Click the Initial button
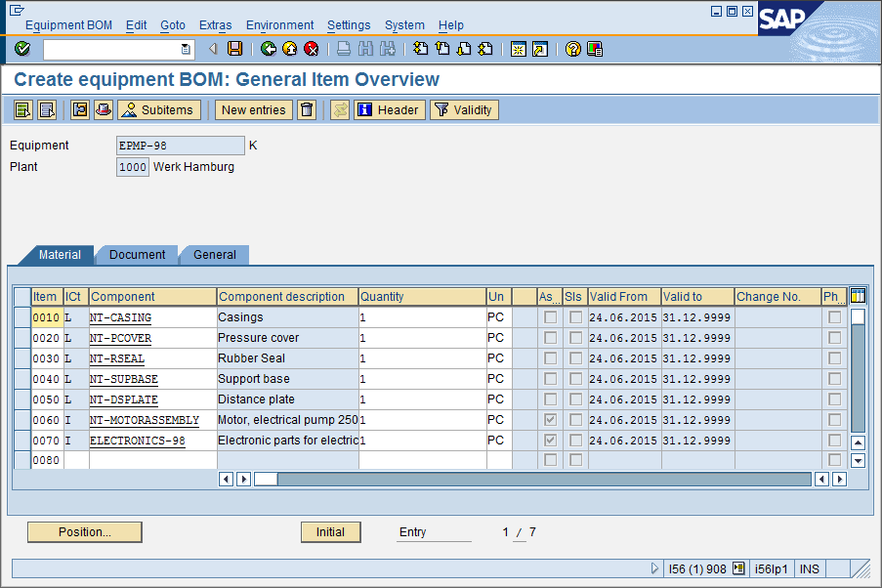Image resolution: width=882 pixels, height=588 pixels. (x=331, y=532)
